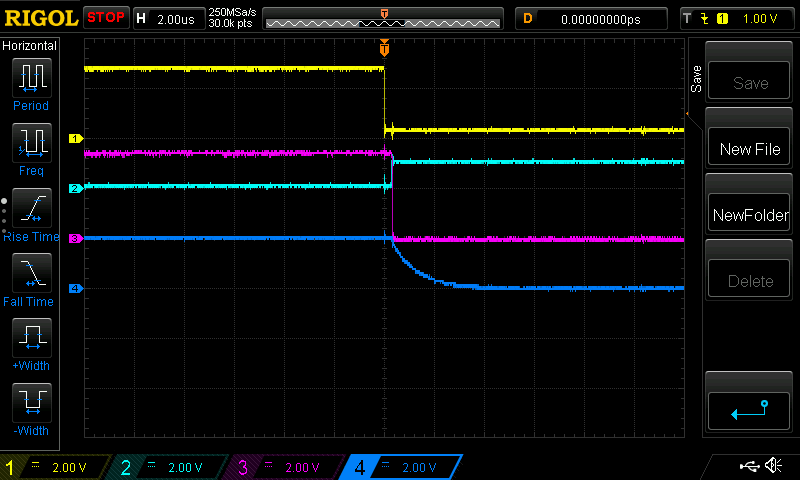Select the Rise Time measurement icon
Viewport: 800px width, 480px height.
click(x=32, y=208)
